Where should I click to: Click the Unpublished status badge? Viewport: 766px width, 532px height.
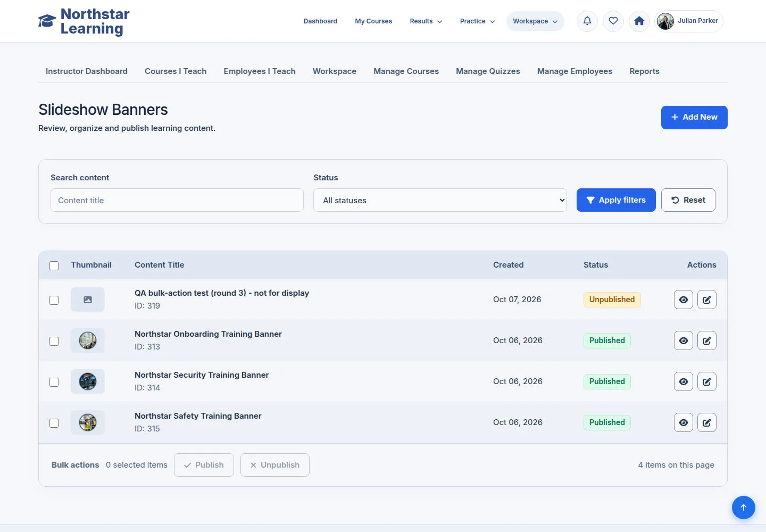point(612,300)
